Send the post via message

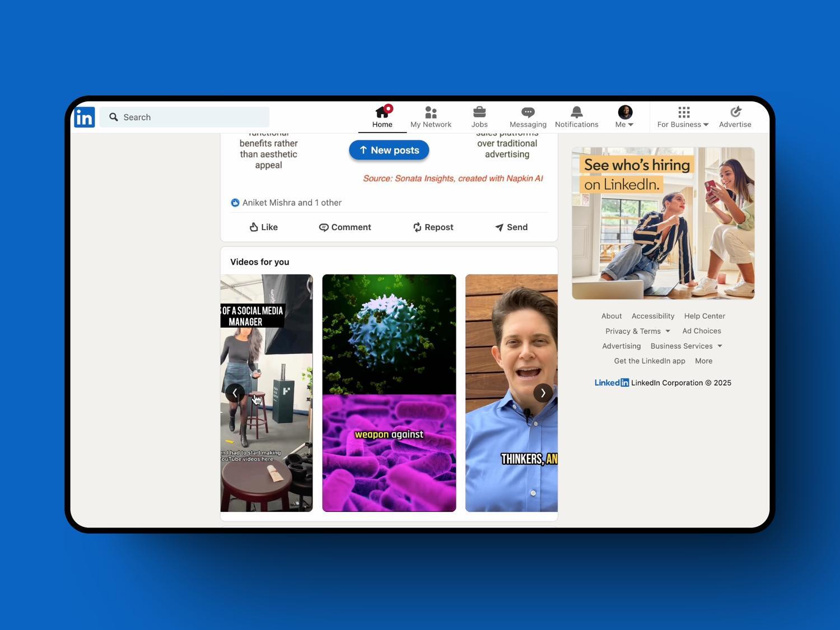point(511,227)
